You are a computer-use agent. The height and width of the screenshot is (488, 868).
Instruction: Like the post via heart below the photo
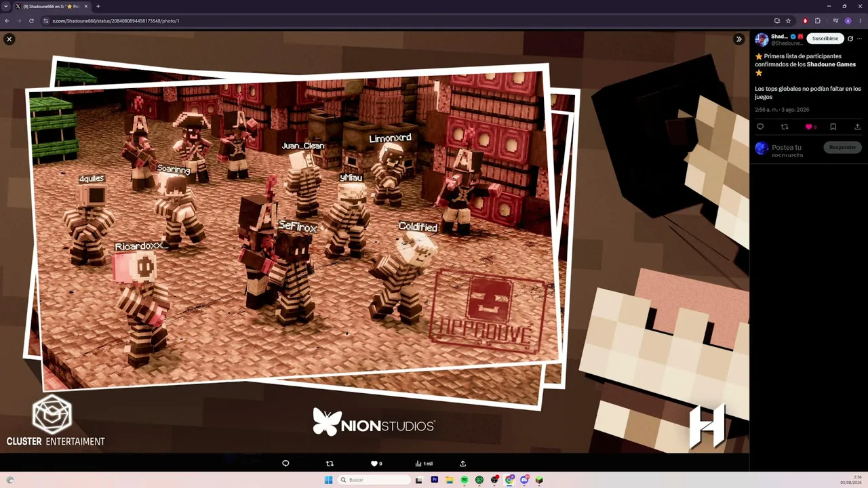(x=376, y=464)
